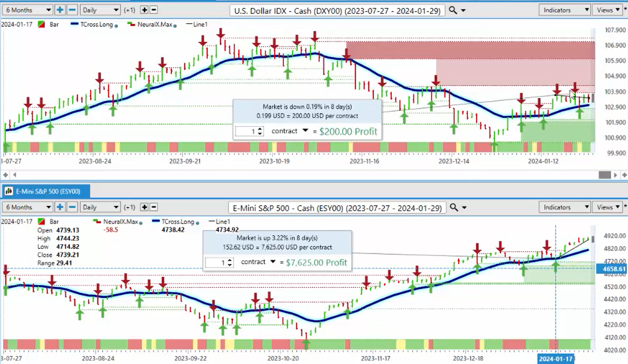This screenshot has height=364, width=628.
Task: Open the Daily interval dropdown on Dollar Index chart
Action: point(101,9)
